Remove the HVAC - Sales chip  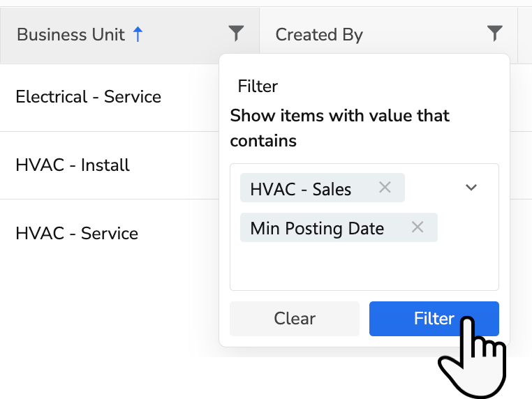tap(385, 187)
